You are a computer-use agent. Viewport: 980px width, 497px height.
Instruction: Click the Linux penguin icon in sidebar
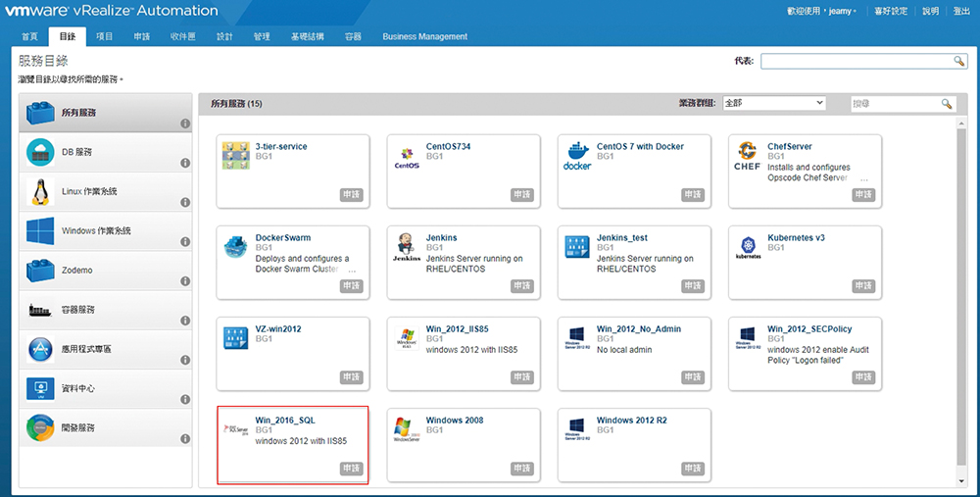pos(41,191)
